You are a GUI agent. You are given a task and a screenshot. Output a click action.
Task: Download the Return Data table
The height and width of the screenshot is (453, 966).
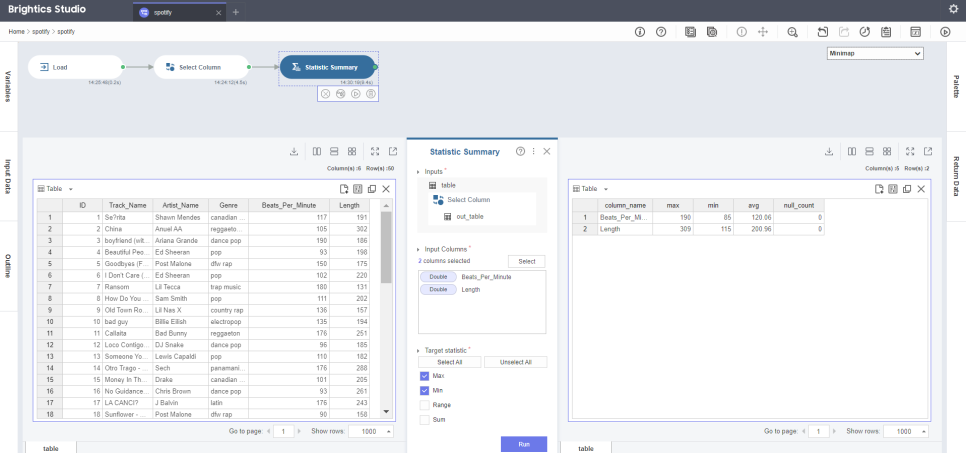coord(829,152)
